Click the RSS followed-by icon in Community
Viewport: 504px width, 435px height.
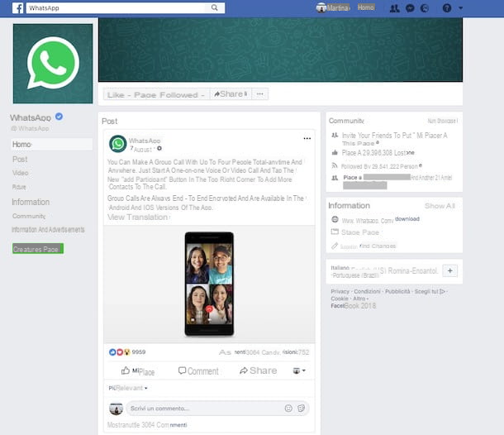tap(335, 165)
